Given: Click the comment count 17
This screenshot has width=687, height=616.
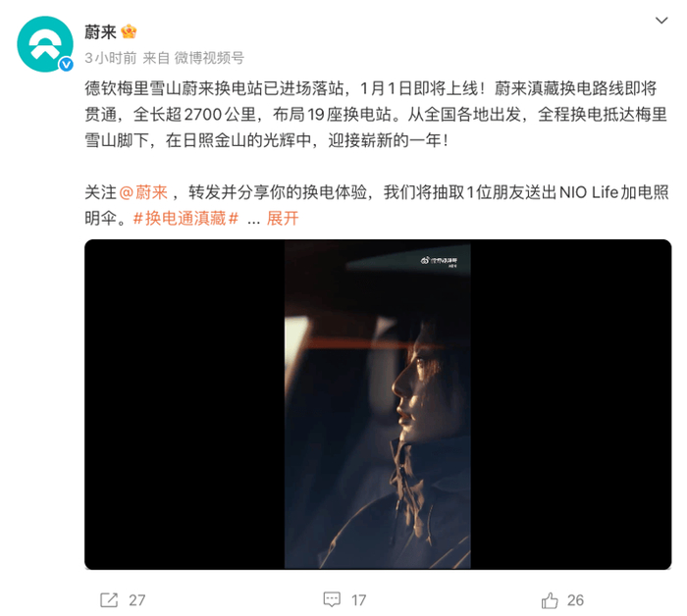Looking at the screenshot, I should (x=359, y=600).
